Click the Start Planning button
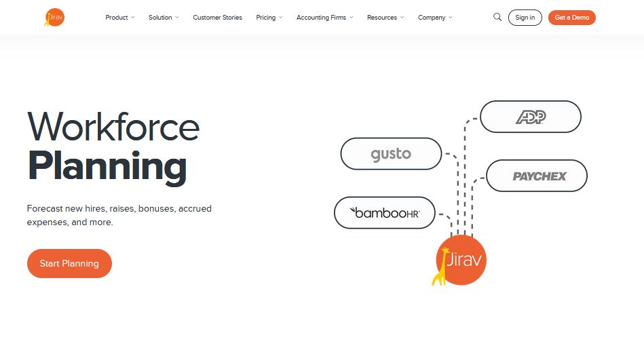644x350 pixels. 69,263
